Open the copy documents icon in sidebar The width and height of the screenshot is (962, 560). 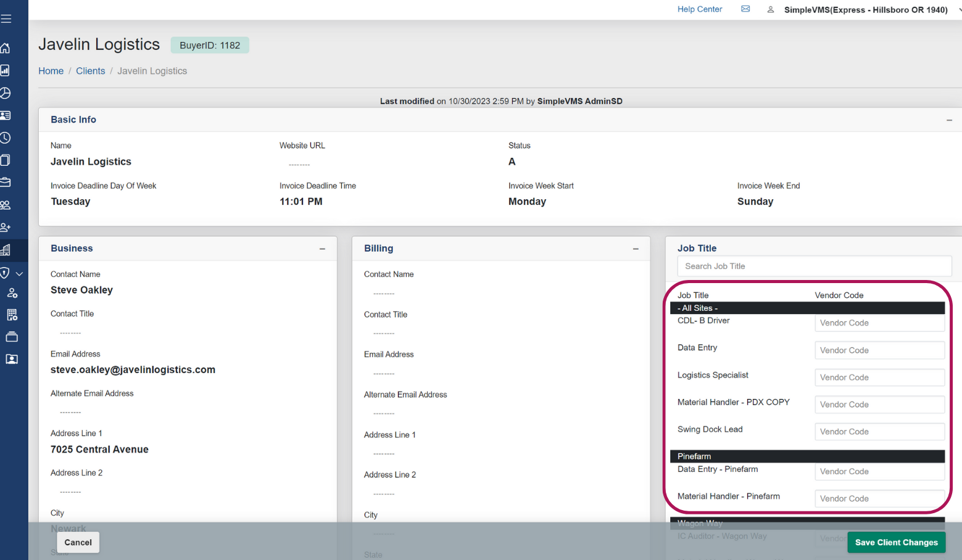6,160
